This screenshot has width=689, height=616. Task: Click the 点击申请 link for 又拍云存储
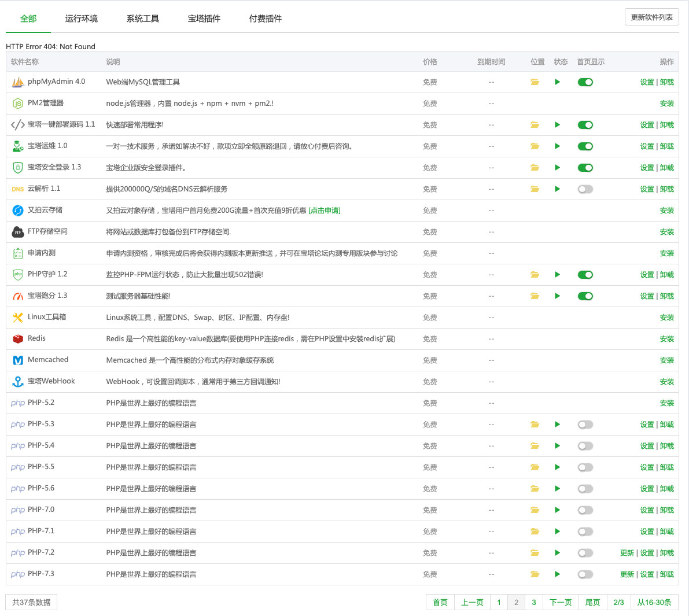click(325, 211)
